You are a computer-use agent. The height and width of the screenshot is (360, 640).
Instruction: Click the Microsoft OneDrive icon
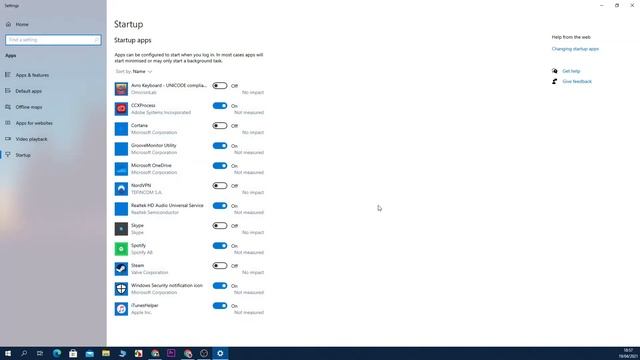[x=121, y=169]
